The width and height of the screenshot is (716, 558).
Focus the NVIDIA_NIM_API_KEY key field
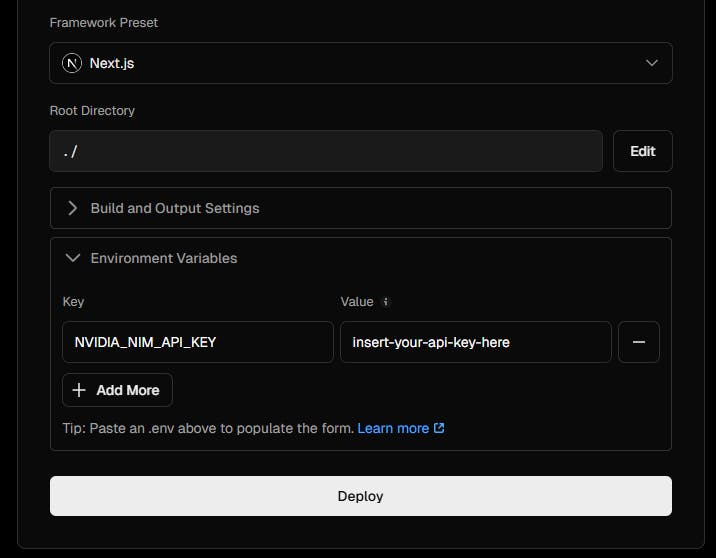pos(197,342)
